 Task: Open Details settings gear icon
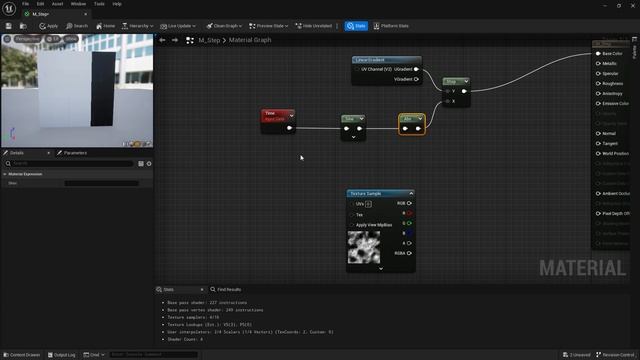click(149, 163)
